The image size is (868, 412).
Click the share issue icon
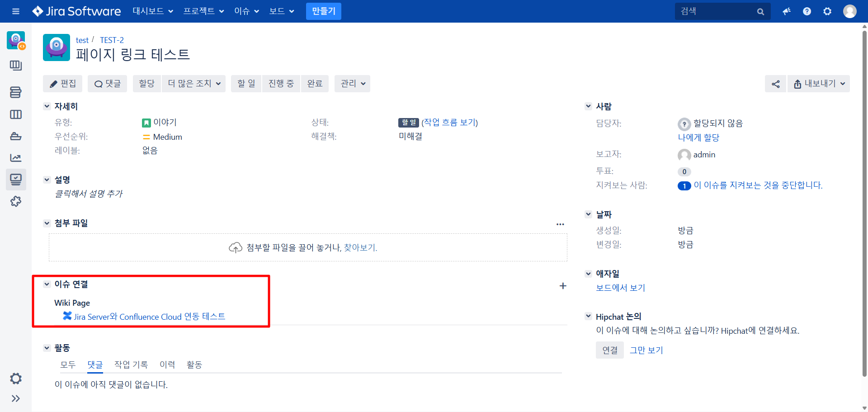click(x=775, y=84)
